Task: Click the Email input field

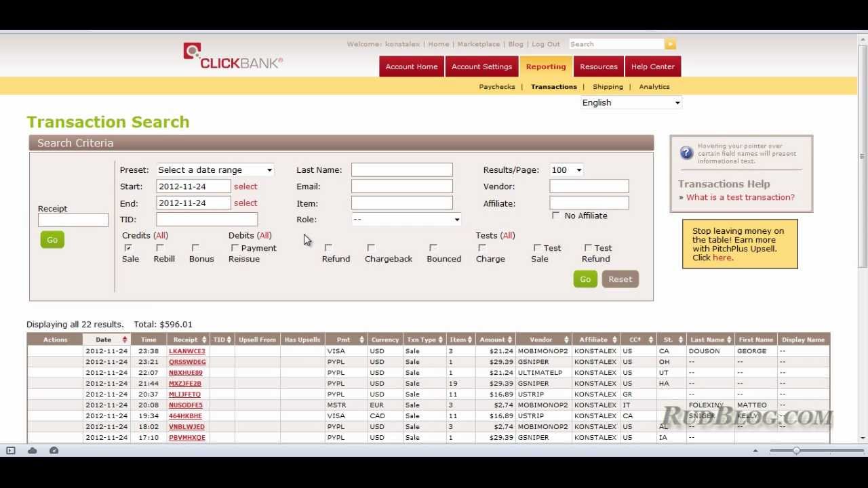Action: [x=402, y=186]
